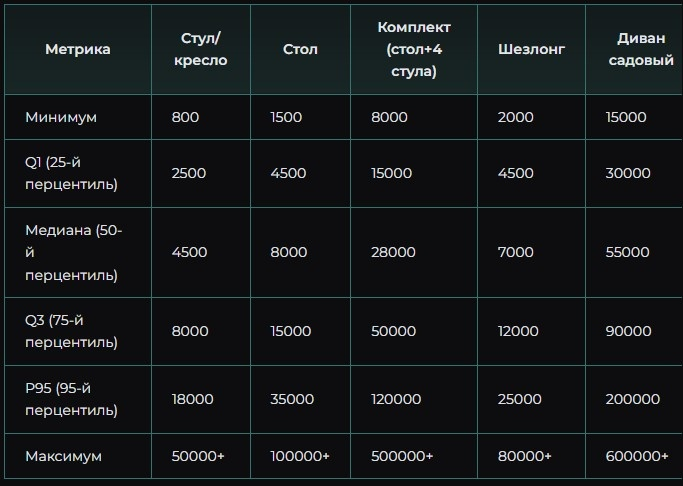Click the maximum Диван садовый value 600000+

pyautogui.click(x=637, y=456)
